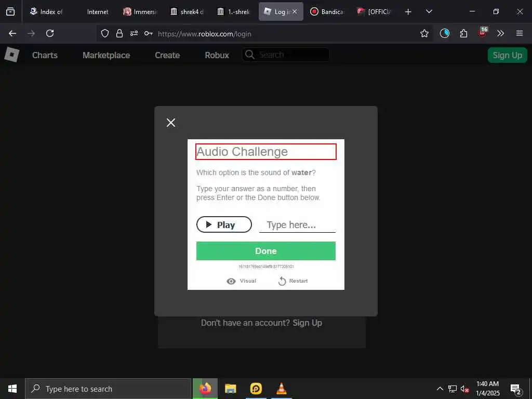Open the Charts menu item

pyautogui.click(x=45, y=55)
